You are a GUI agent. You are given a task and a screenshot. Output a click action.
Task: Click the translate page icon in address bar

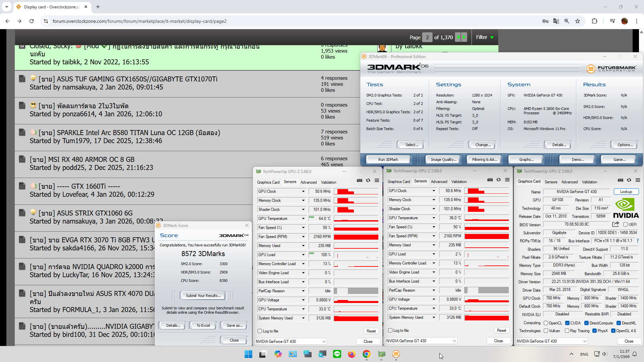pyautogui.click(x=556, y=21)
